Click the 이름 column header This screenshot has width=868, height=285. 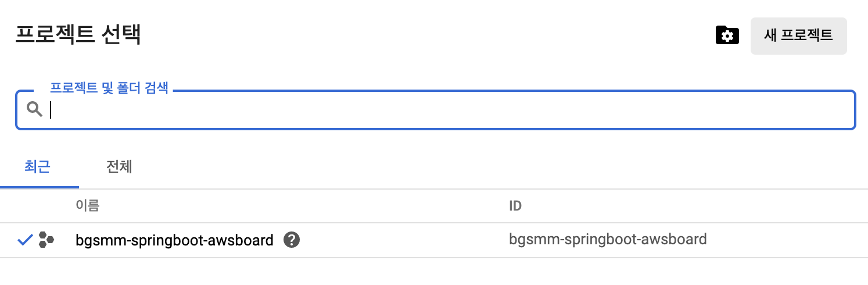coord(87,206)
